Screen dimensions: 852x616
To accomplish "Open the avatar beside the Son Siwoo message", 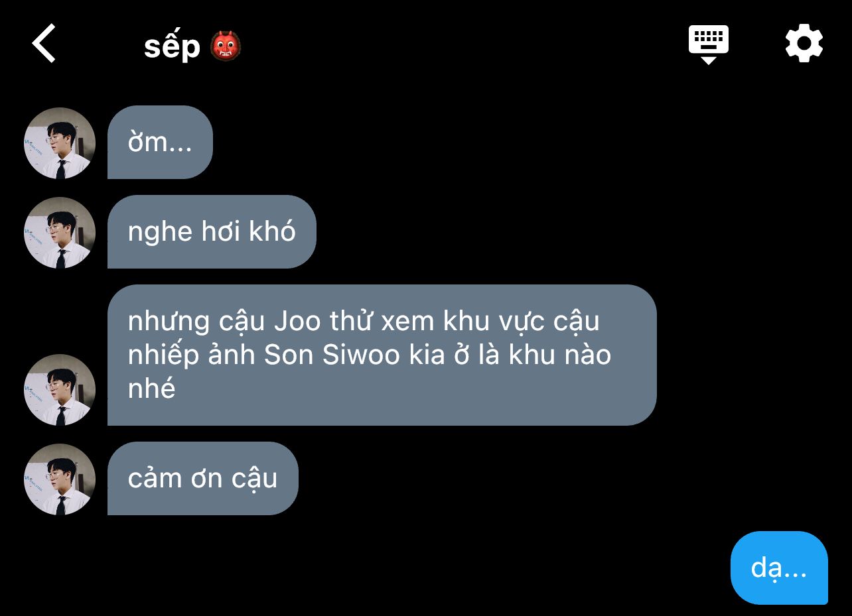I will click(x=60, y=390).
